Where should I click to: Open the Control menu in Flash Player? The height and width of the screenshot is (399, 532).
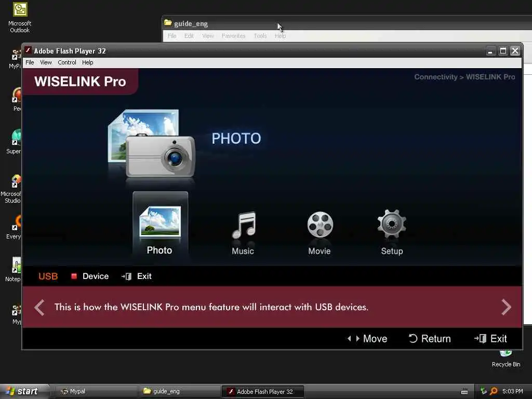click(67, 62)
